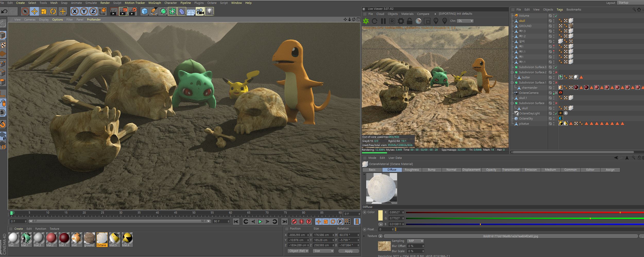Click the material picker icon
Image resolution: width=644 pixels, height=257 pixels.
445,21
